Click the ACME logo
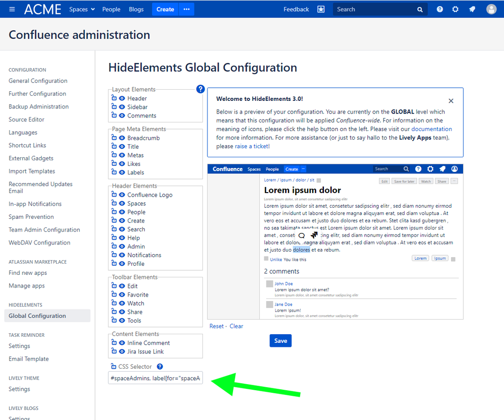 [43, 9]
